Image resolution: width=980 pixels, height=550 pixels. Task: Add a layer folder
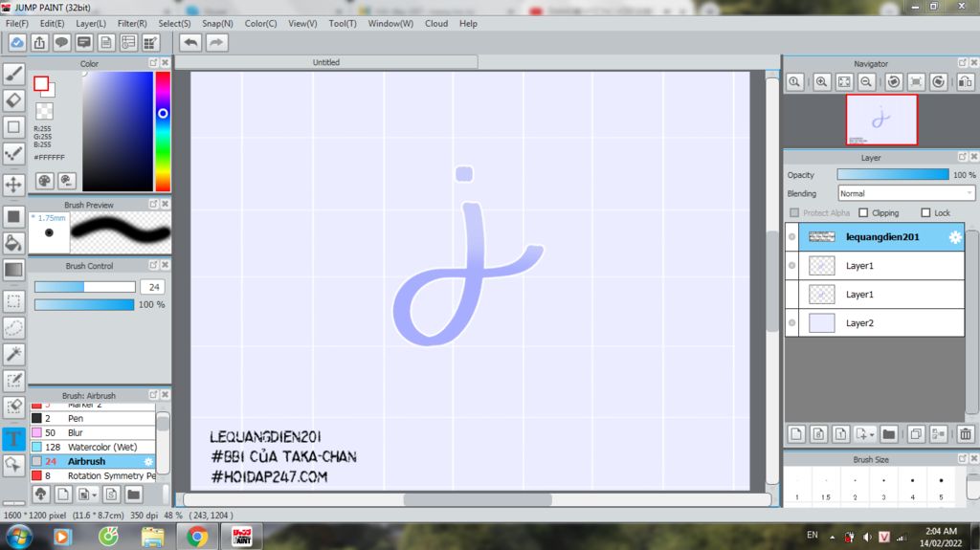coord(889,433)
